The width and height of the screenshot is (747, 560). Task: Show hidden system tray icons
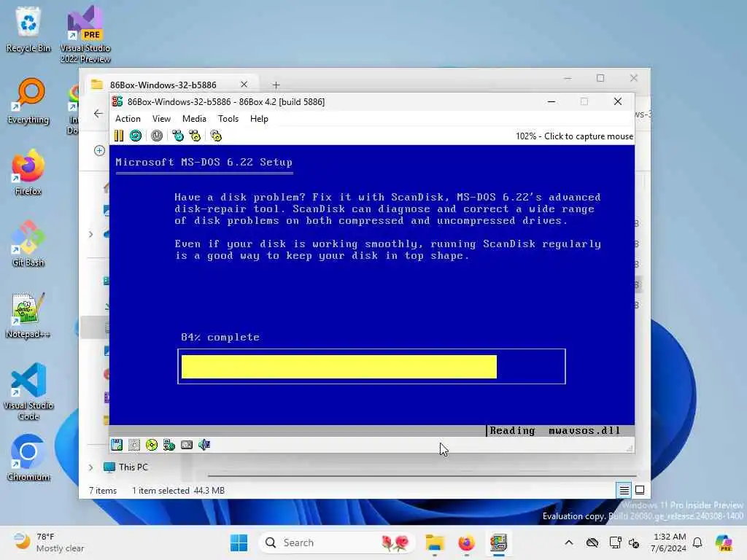pos(569,542)
